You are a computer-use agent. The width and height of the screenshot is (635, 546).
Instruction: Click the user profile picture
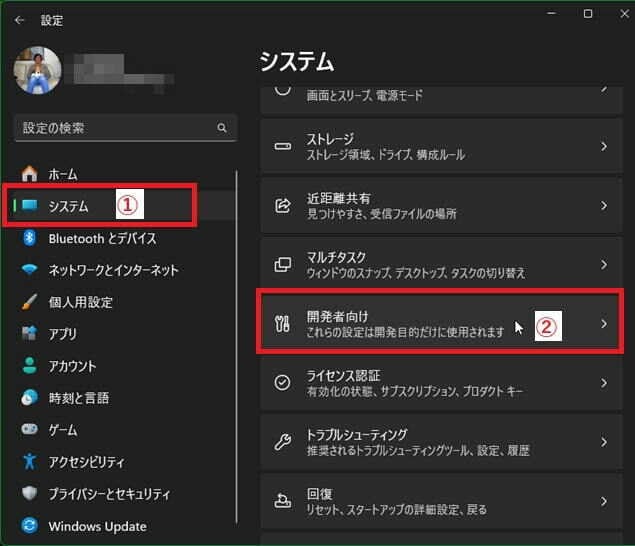[38, 73]
